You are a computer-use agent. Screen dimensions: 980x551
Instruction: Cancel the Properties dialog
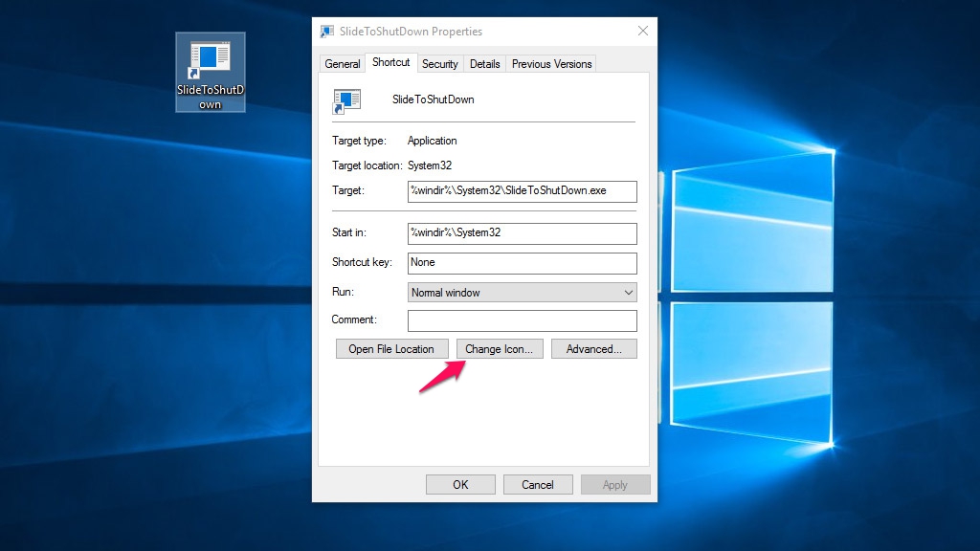click(538, 484)
